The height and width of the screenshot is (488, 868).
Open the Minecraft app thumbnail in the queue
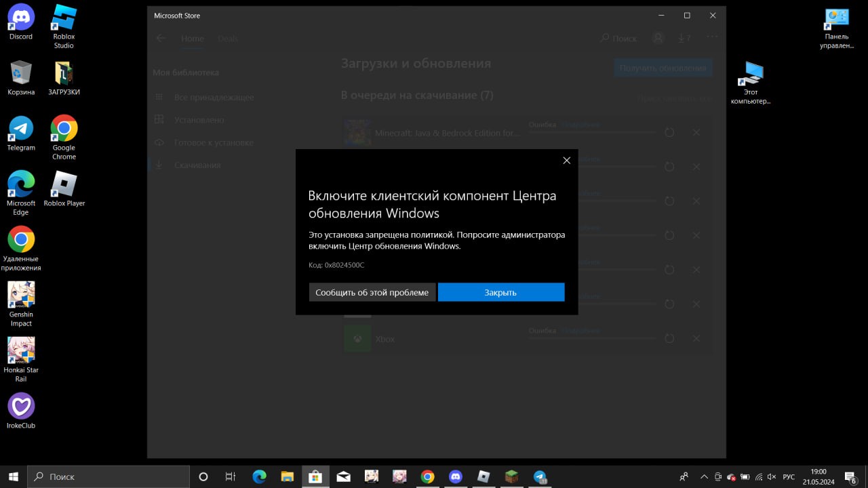pyautogui.click(x=357, y=133)
